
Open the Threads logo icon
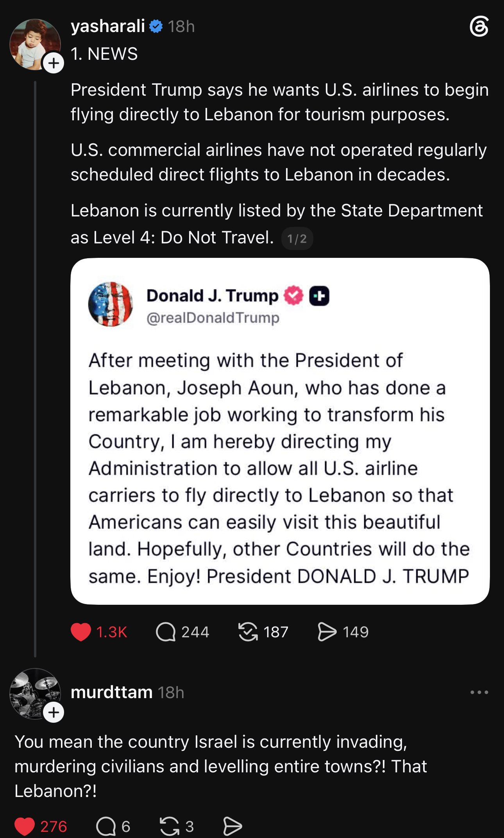tap(479, 27)
